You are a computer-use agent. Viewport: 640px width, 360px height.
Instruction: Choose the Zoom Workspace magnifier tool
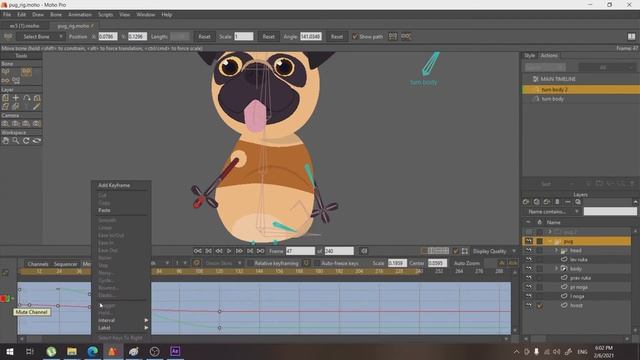[16, 141]
